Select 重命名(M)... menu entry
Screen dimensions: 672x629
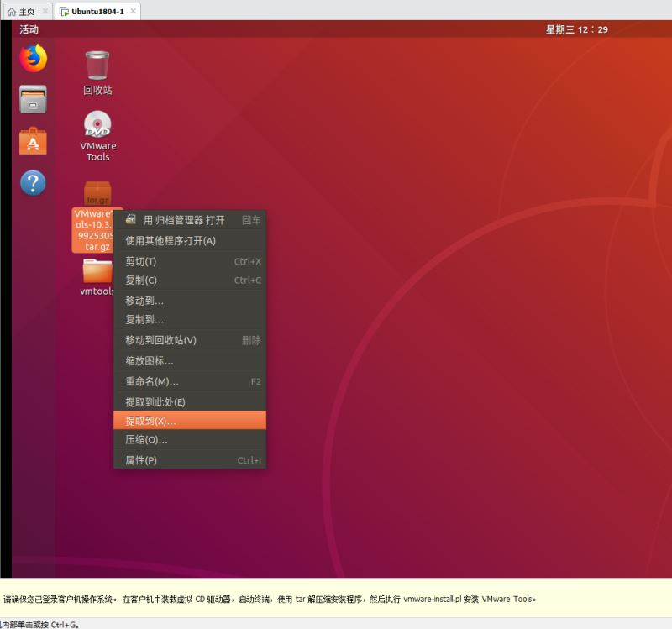click(x=190, y=381)
